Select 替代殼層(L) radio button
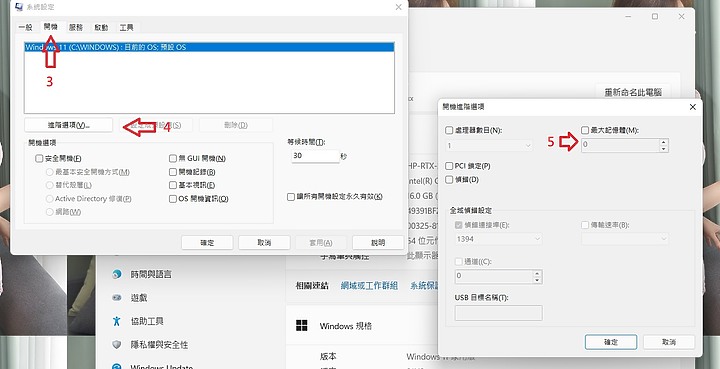 coord(50,185)
